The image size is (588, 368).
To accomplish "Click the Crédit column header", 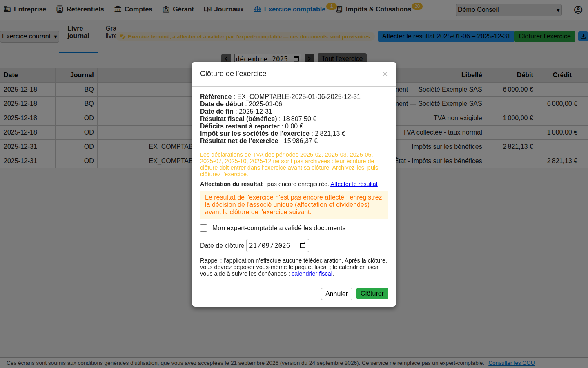I will 562,75.
